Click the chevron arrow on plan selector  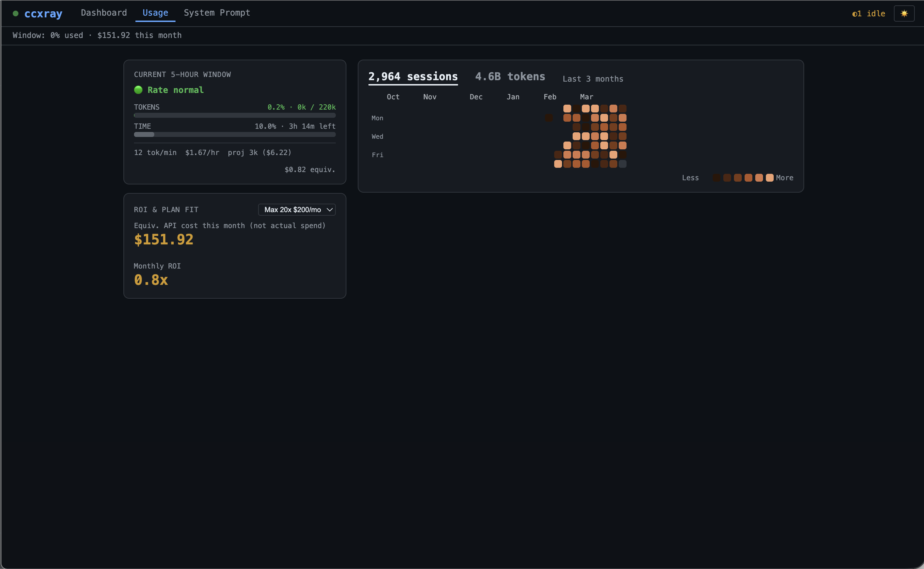[x=329, y=210]
